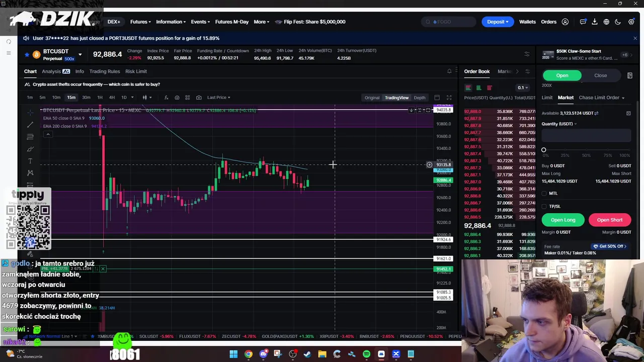644x362 pixels.
Task: Open the Orders link
Action: pyautogui.click(x=548, y=22)
